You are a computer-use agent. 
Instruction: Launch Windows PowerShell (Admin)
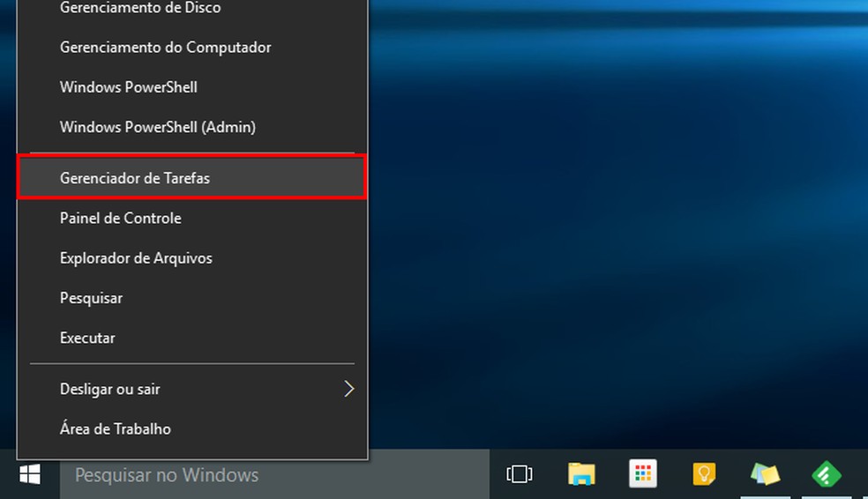click(192, 127)
